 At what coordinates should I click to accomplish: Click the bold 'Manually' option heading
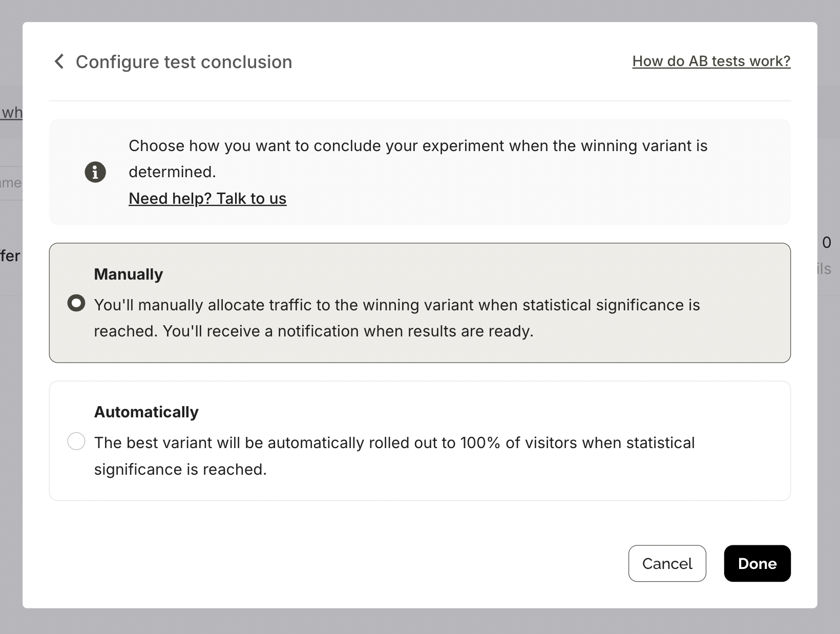129,274
